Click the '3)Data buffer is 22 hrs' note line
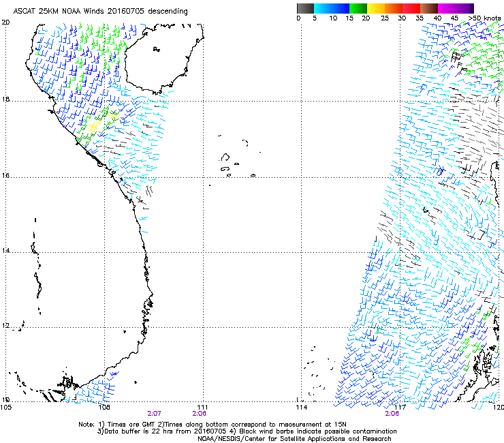 247,431
